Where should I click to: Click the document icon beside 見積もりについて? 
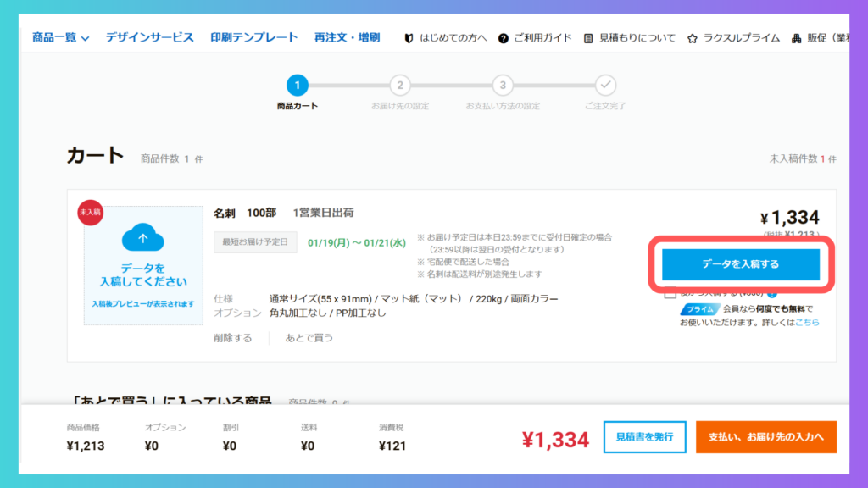point(589,38)
